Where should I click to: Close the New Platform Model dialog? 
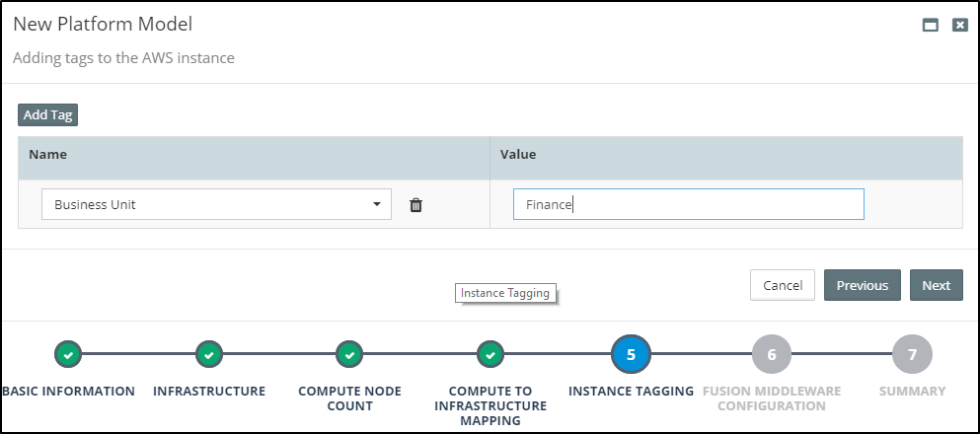pos(959,26)
